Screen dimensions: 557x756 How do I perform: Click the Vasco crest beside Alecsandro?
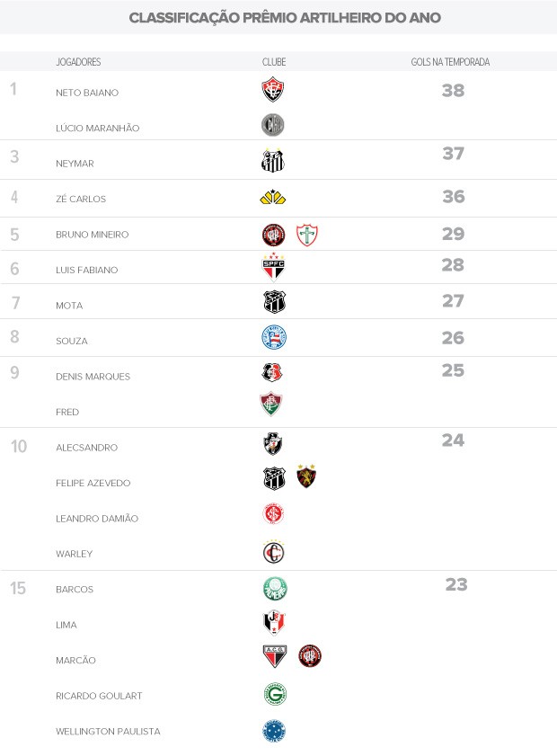pyautogui.click(x=273, y=444)
